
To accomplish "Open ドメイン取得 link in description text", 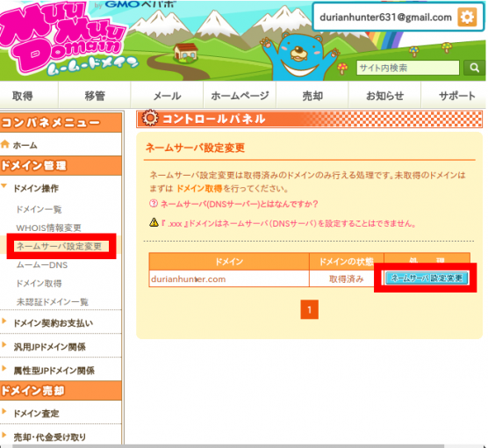I will tap(199, 189).
